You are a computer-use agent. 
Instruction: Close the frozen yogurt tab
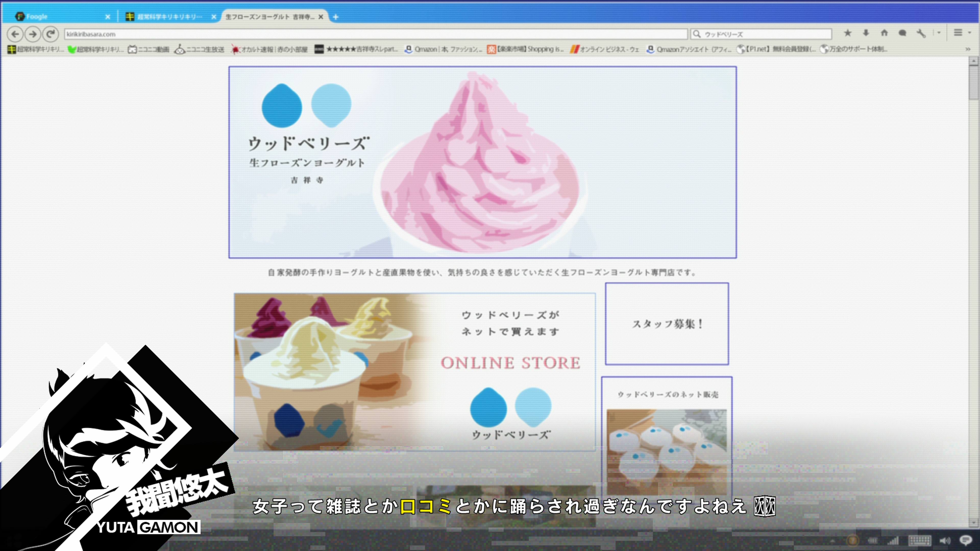click(x=321, y=17)
